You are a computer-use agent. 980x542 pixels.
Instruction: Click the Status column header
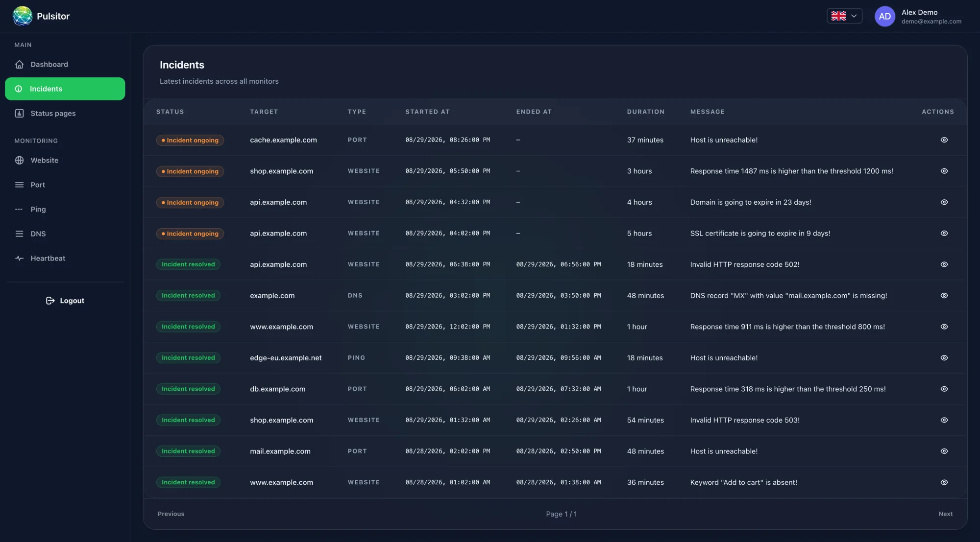coord(170,112)
